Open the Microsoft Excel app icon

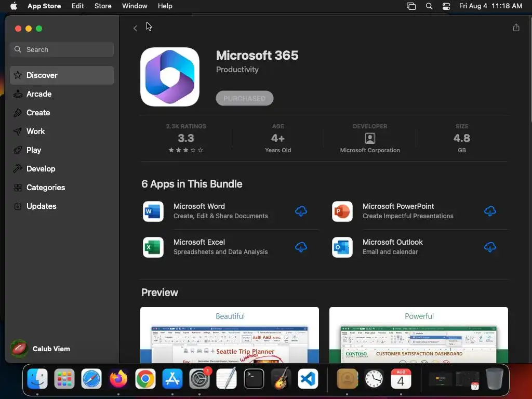tap(153, 247)
